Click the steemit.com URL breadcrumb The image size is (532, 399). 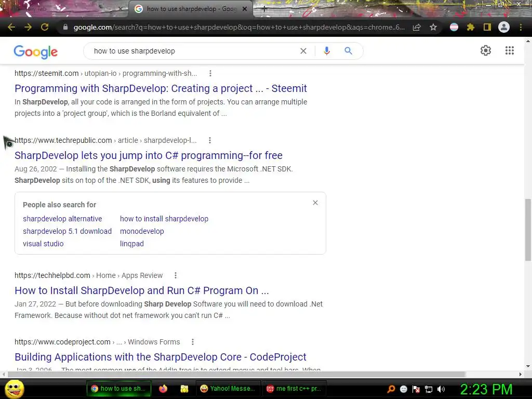click(105, 73)
